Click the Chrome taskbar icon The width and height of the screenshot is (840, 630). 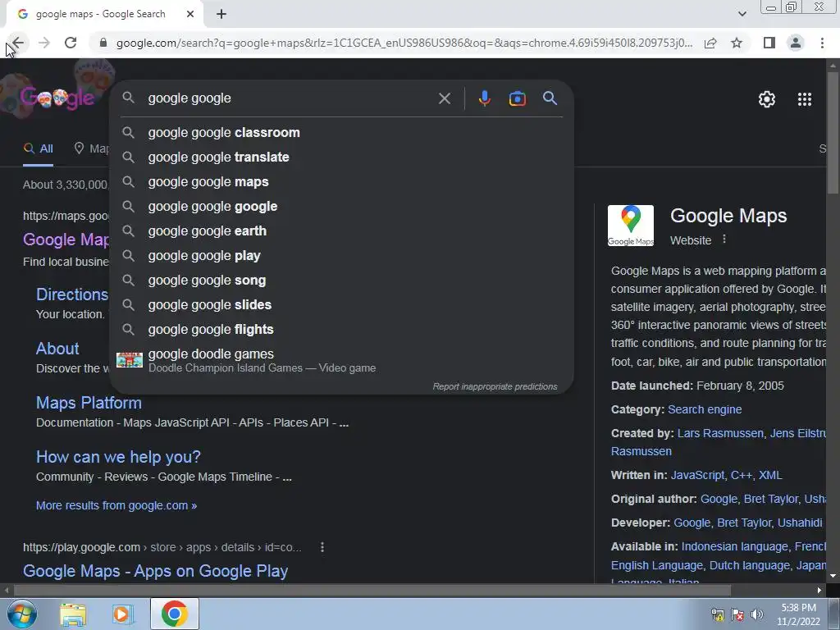click(174, 614)
